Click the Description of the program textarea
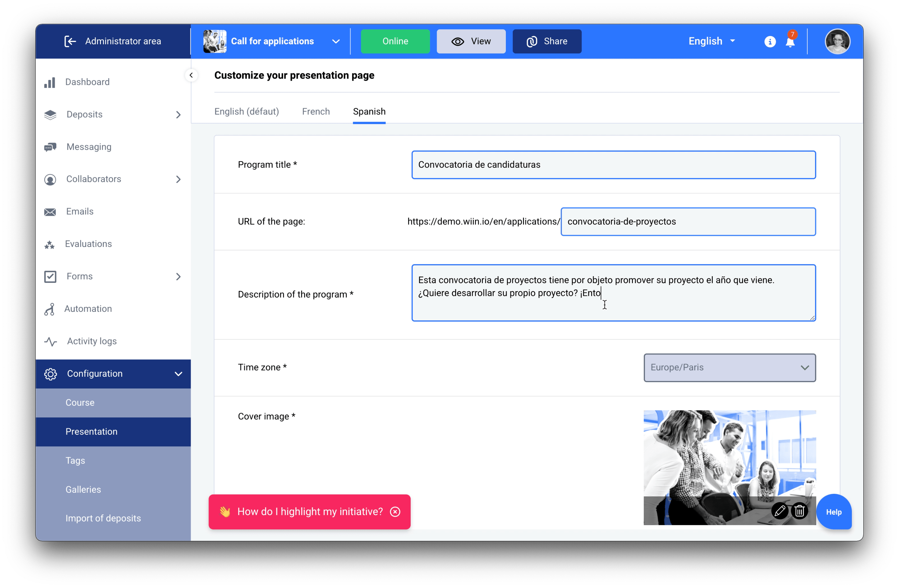This screenshot has height=588, width=899. pos(613,293)
